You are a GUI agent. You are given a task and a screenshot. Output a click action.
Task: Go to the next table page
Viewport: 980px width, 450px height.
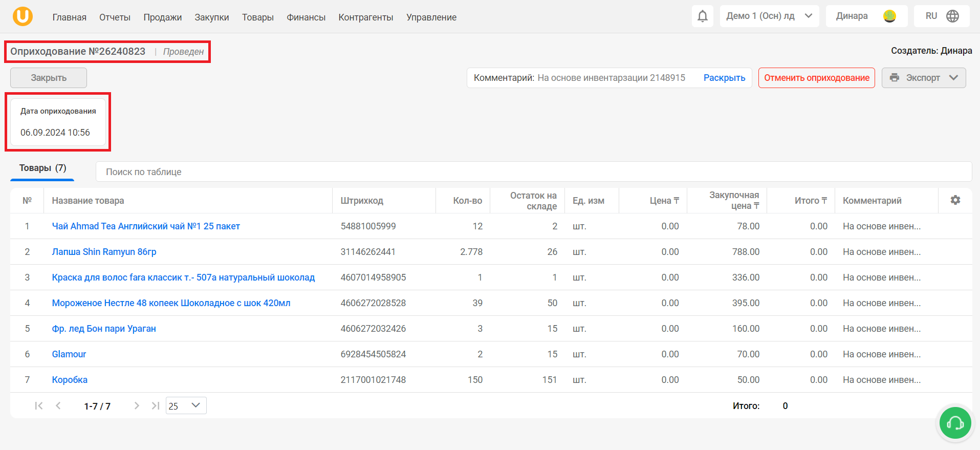137,405
